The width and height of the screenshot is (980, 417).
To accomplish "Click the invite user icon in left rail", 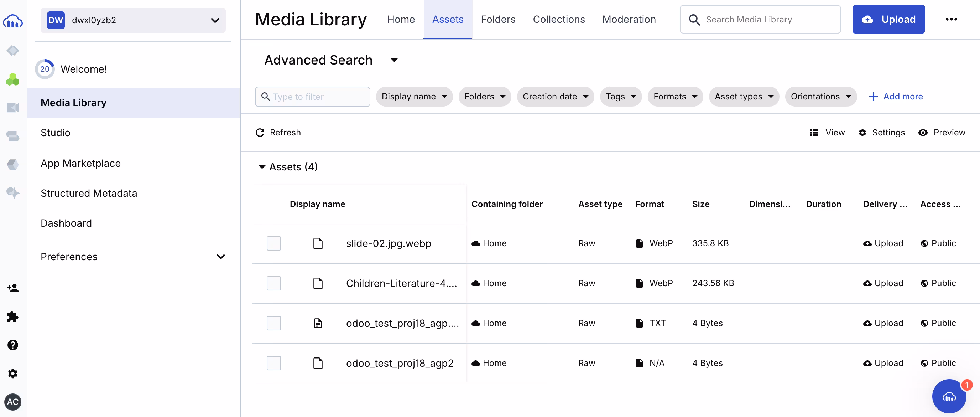I will 12,288.
